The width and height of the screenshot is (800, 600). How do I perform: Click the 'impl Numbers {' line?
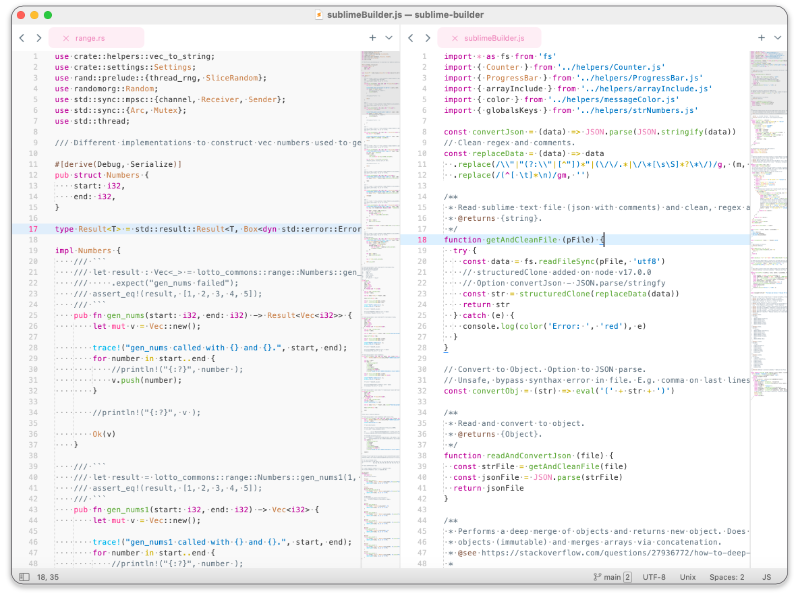point(88,251)
